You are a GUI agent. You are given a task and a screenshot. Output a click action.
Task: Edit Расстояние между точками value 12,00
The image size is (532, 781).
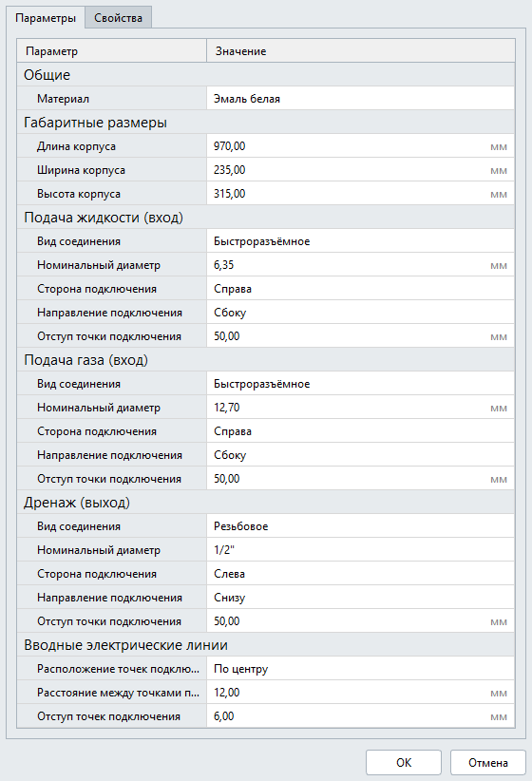361,693
